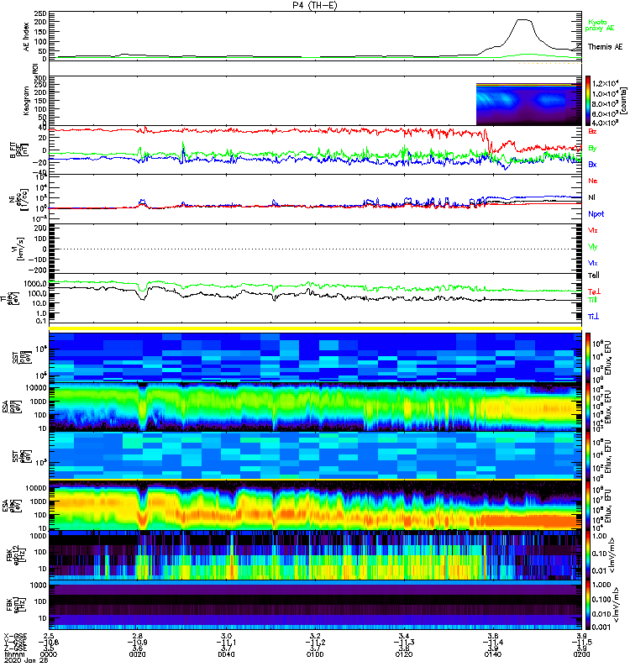Viewport: 630px width, 672px height.
Task: Click the black Tell temperature legend label
Action: tap(594, 276)
